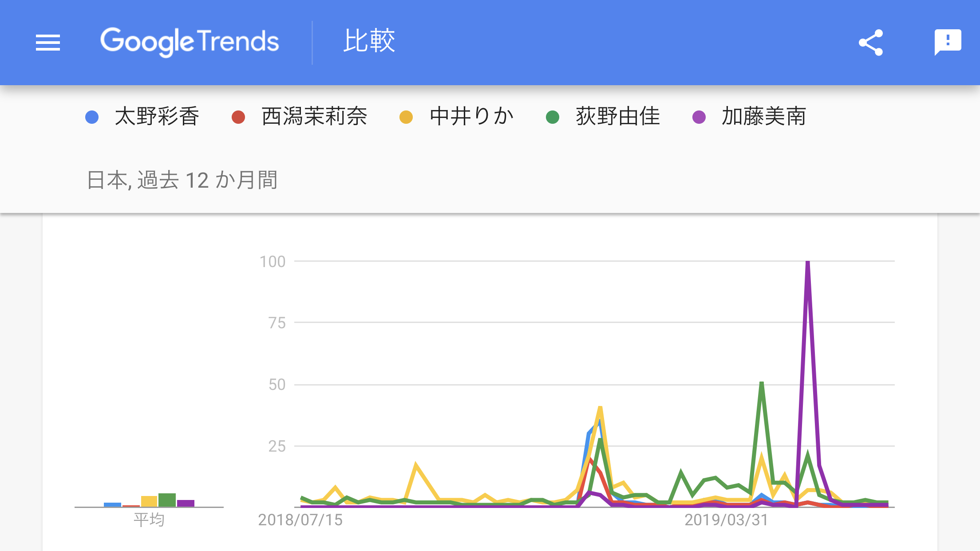The image size is (980, 551).
Task: Click red dot beside 西潟茉莉奈
Action: [238, 117]
